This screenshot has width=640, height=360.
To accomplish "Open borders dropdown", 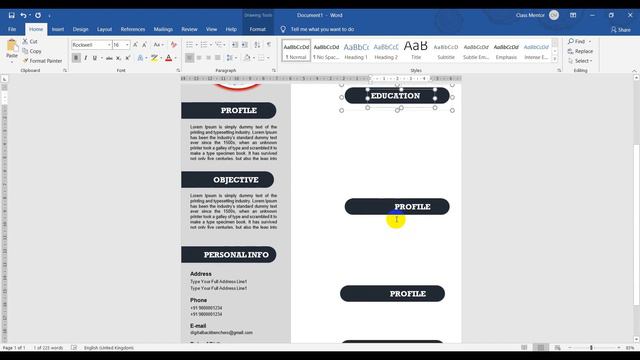I will [268, 58].
